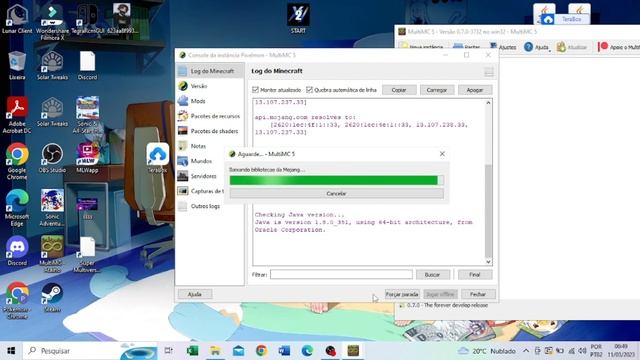Click the Outros logs icon
Image resolution: width=640 pixels, height=360 pixels.
182,206
